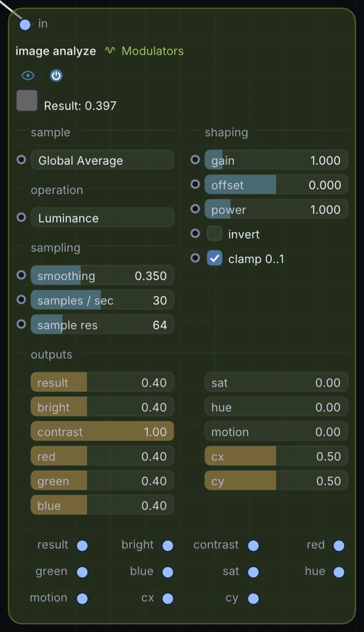Open the Luminance operation dropdown
Image resolution: width=364 pixels, height=632 pixels.
pos(102,218)
